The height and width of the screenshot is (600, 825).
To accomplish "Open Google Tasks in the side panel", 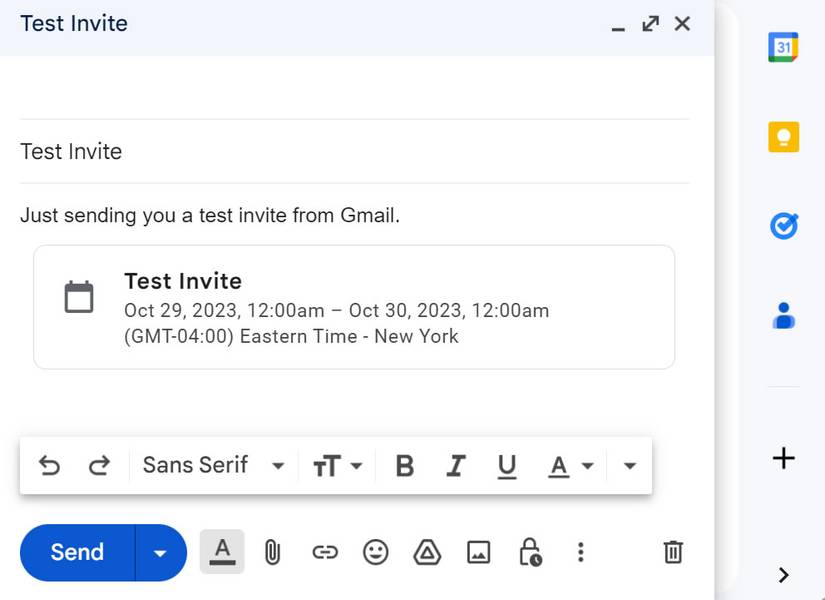I will click(x=783, y=227).
